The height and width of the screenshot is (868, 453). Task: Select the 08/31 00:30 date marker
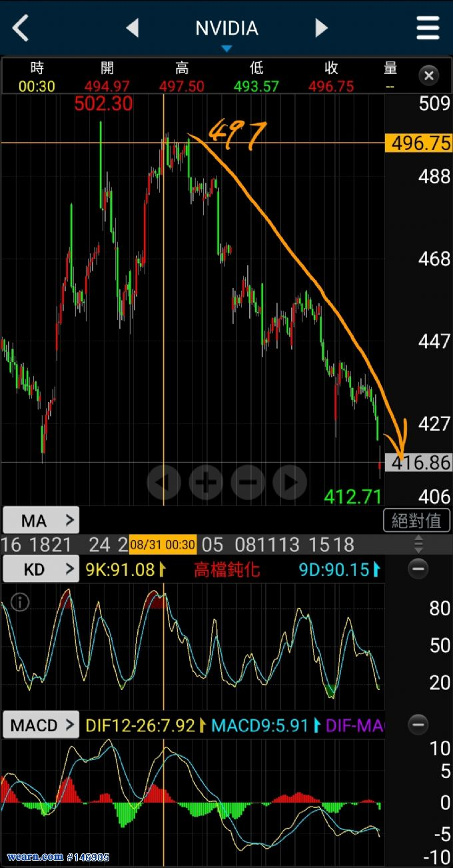[163, 545]
